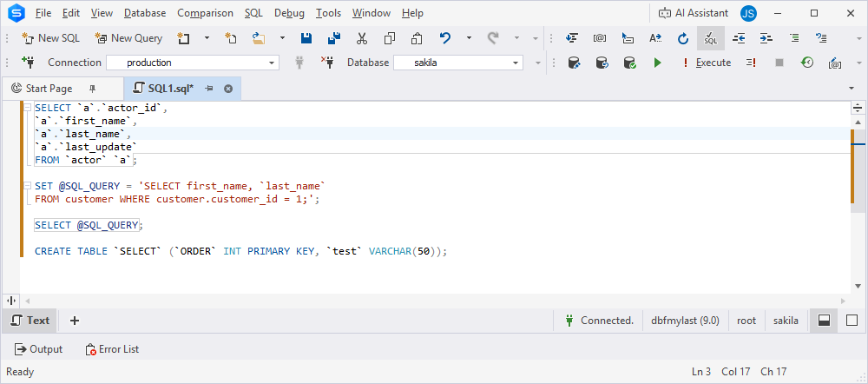Click the editor window split handle

coord(858,108)
